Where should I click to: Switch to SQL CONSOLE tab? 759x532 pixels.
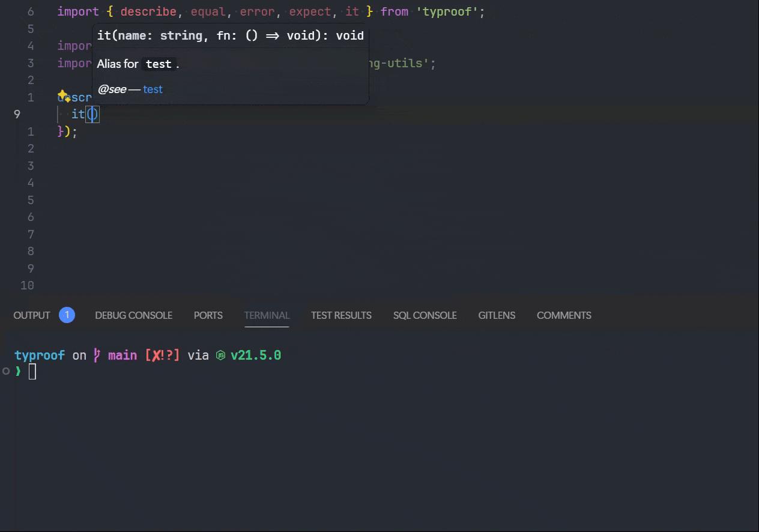coord(425,315)
